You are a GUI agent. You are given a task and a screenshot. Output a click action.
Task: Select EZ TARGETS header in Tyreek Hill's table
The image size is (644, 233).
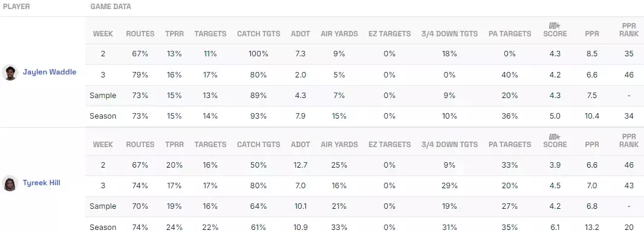[389, 144]
